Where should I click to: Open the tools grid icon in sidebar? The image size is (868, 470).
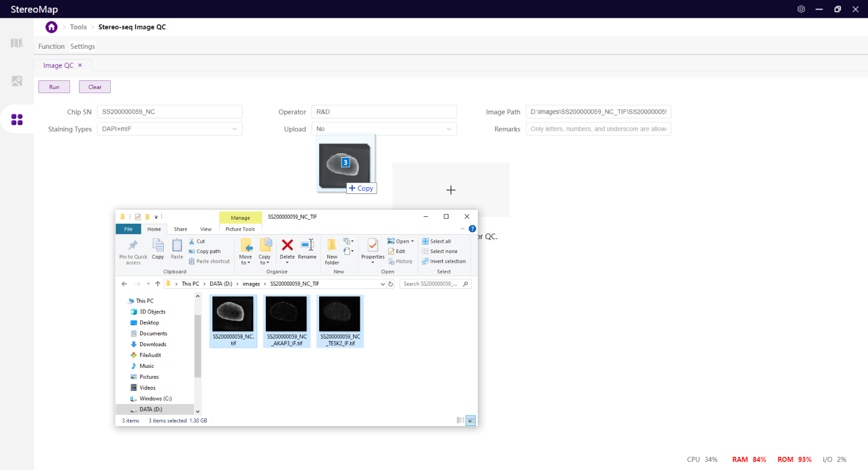(17, 119)
